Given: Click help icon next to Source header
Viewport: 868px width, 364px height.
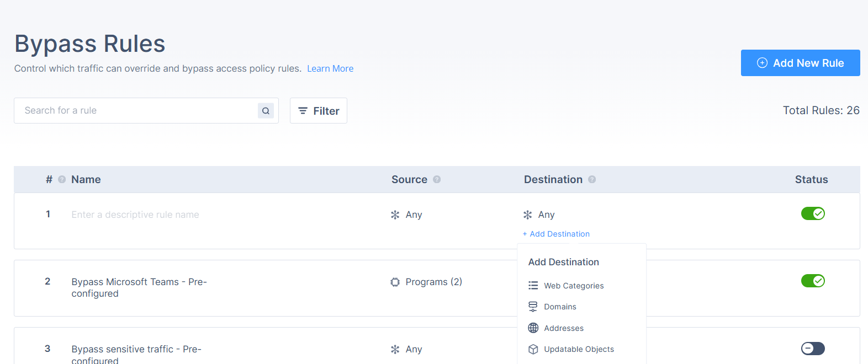Looking at the screenshot, I should 437,179.
